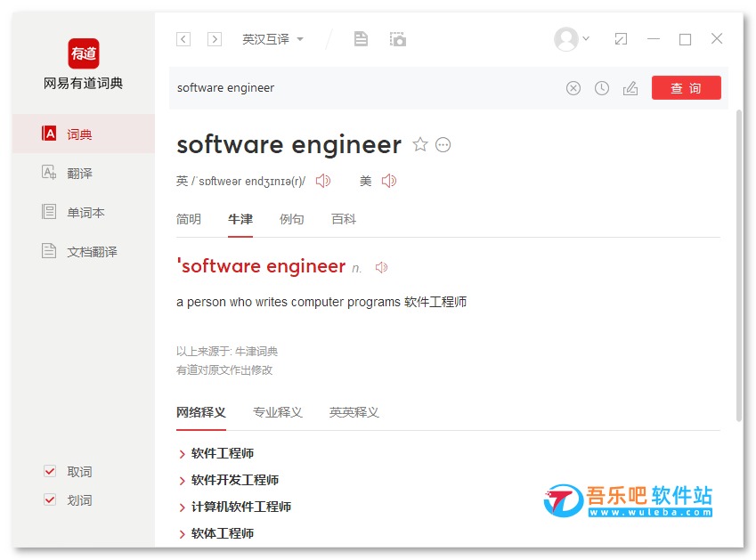This screenshot has width=756, height=560.
Task: Open 文档翻译 label in the sidebar
Action: (92, 252)
